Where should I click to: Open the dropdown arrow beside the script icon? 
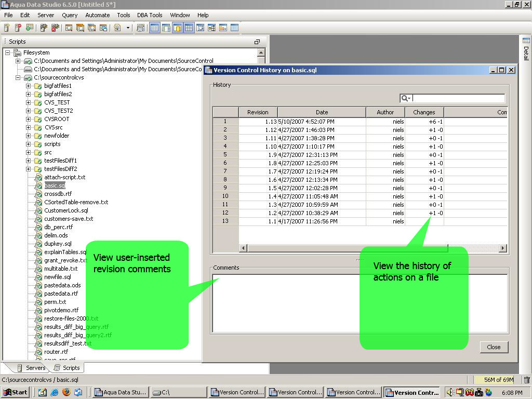(128, 28)
